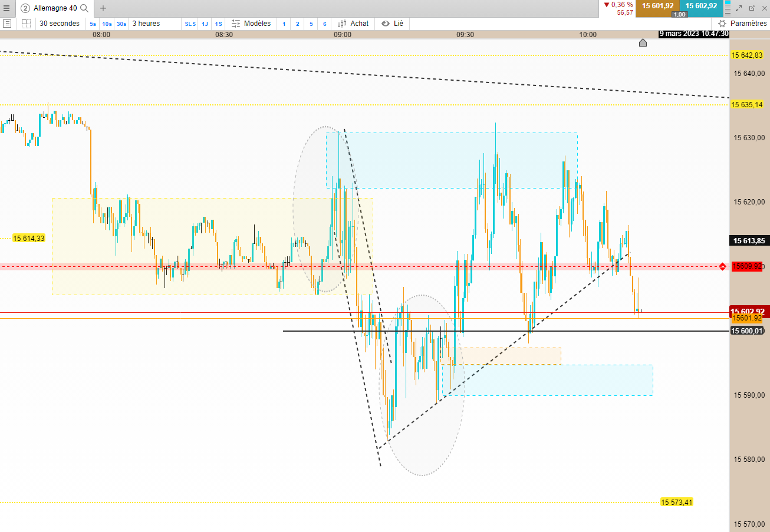The image size is (770, 532).
Task: Select the 15 573,41 level label
Action: pyautogui.click(x=677, y=503)
